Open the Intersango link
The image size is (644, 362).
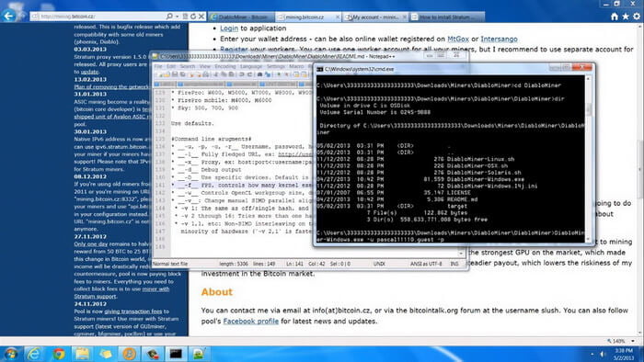pyautogui.click(x=499, y=39)
